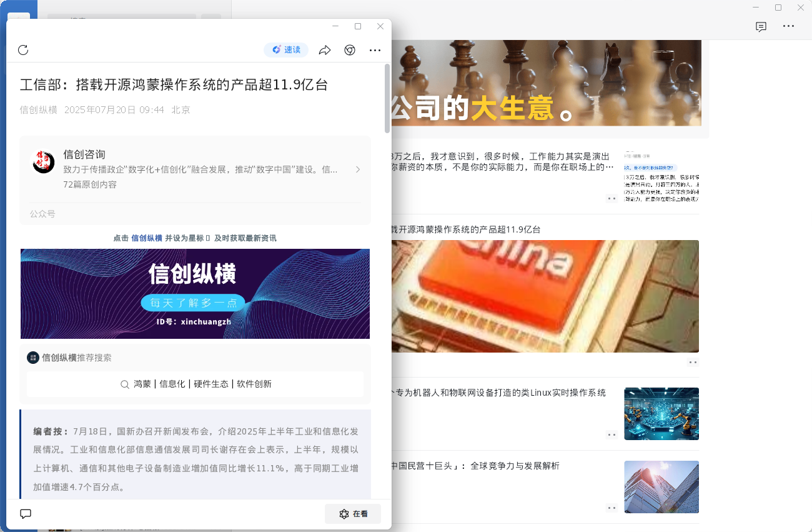Image resolution: width=812 pixels, height=532 pixels.
Task: Open the skyscraper article thumbnail
Action: coord(661,487)
